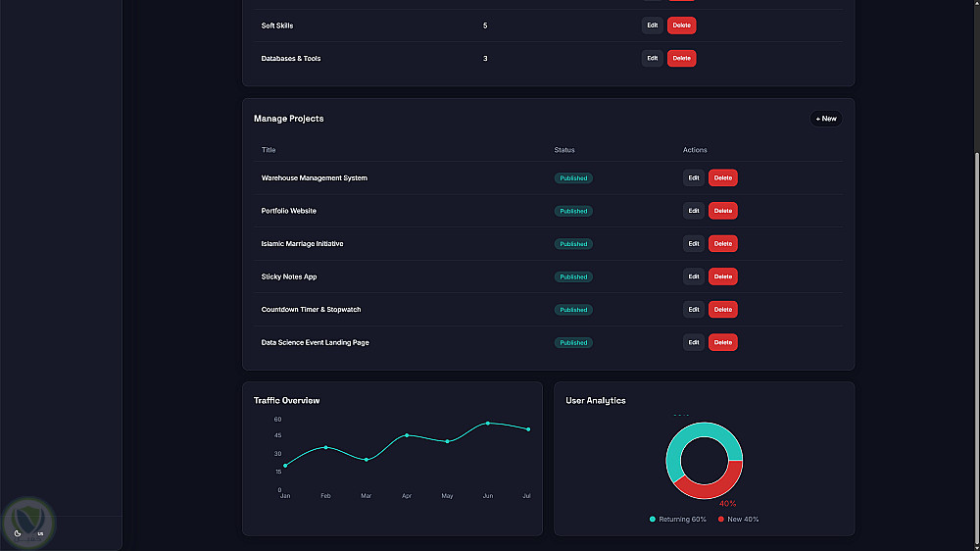The height and width of the screenshot is (551, 980).
Task: Click the Jun data point on traffic chart
Action: coord(487,424)
